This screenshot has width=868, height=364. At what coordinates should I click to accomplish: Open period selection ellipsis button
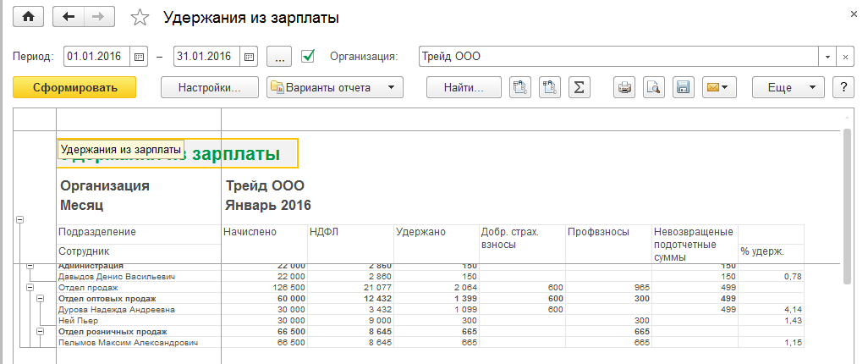point(279,56)
